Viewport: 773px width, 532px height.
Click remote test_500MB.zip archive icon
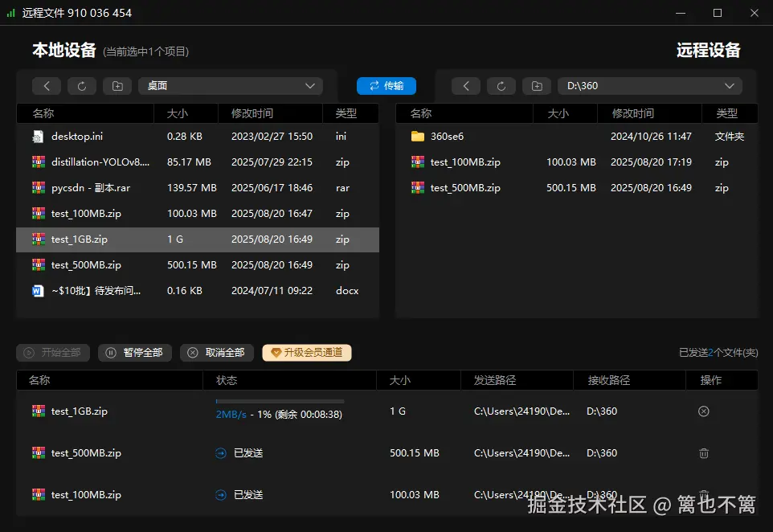click(x=418, y=187)
